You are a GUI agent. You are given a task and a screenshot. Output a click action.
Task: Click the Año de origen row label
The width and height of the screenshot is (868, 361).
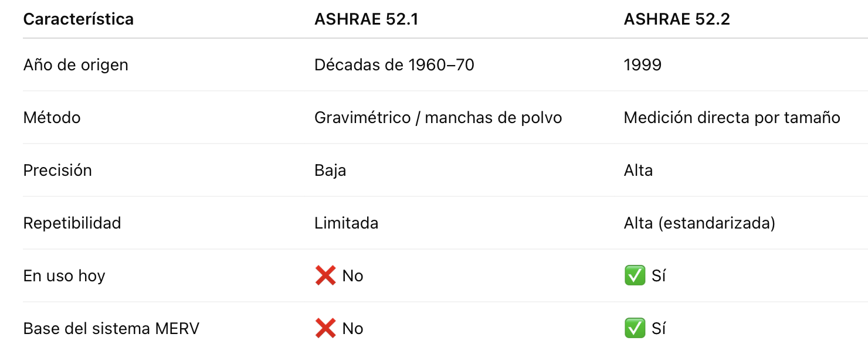[x=76, y=64]
